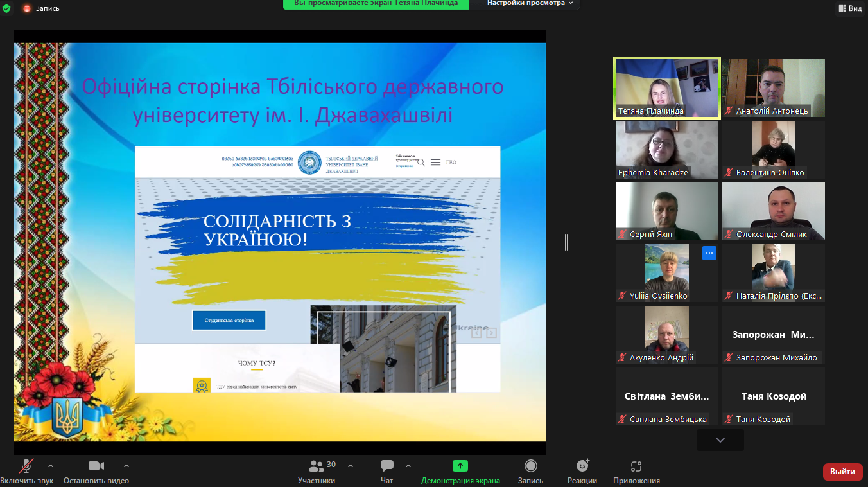
Task: Select Сергій Яхін video tile
Action: 667,211
